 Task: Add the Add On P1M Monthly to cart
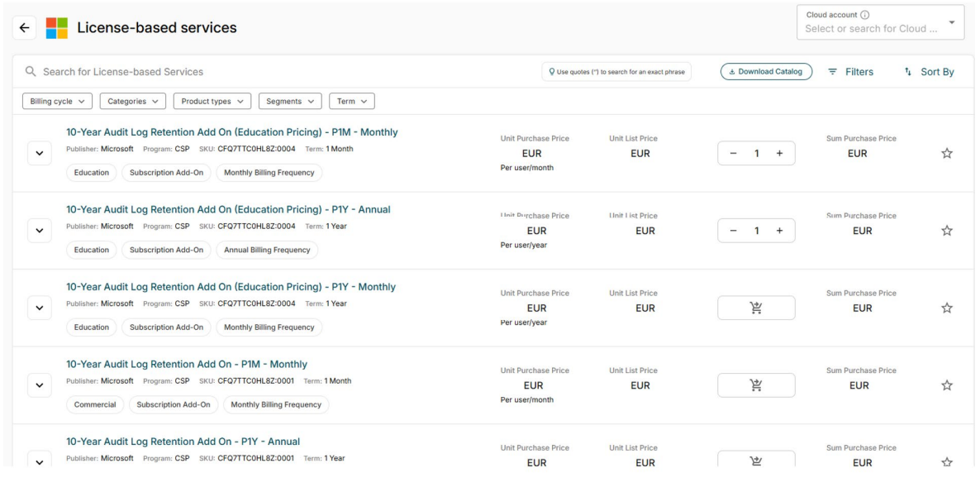[x=756, y=385]
